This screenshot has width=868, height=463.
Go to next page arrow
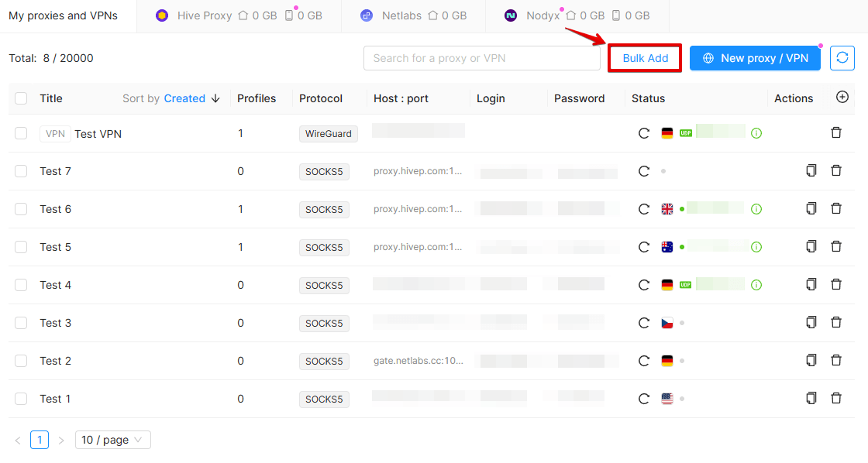click(x=61, y=441)
